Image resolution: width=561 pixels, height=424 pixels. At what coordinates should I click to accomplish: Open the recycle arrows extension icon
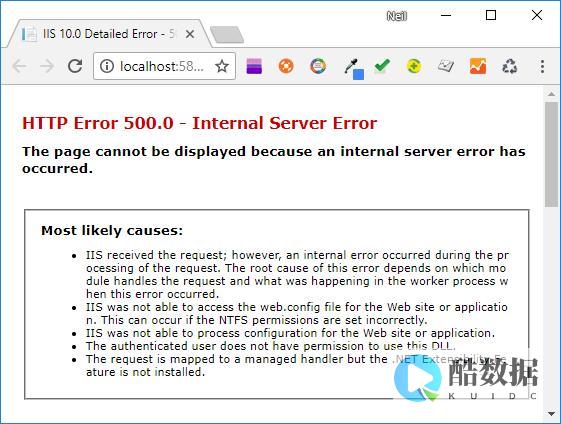pyautogui.click(x=510, y=66)
